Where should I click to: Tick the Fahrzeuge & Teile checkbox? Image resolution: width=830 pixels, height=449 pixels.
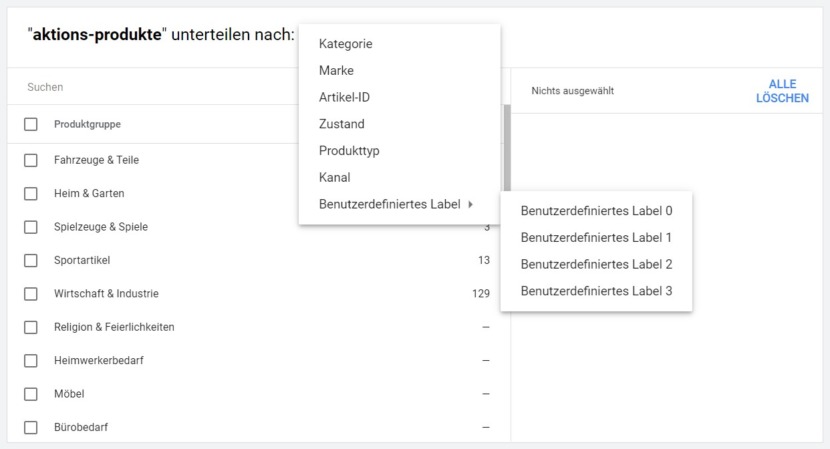tap(31, 160)
